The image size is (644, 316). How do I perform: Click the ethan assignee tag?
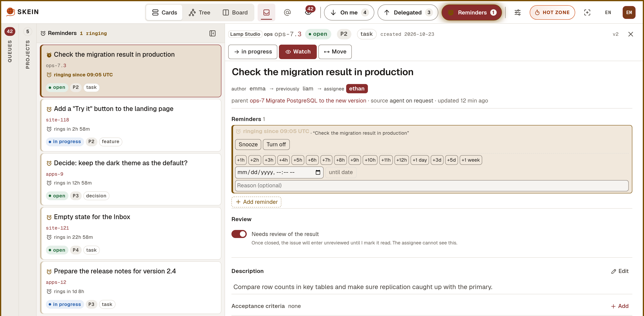coord(357,89)
